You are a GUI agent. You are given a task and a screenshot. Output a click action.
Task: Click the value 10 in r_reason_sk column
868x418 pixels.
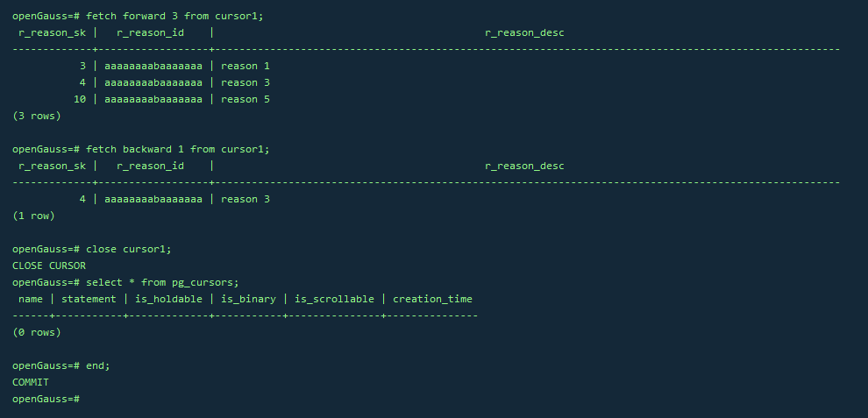[x=80, y=99]
